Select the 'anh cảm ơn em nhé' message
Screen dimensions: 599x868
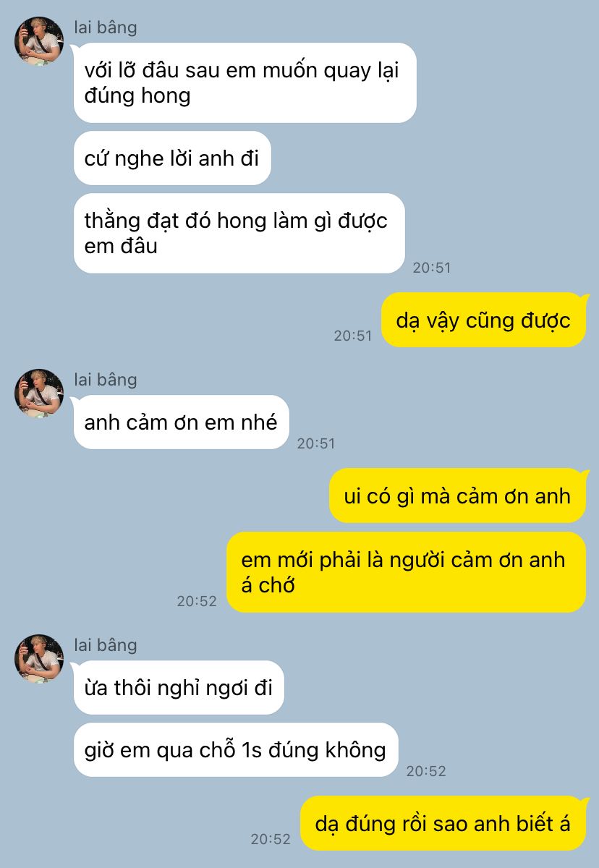pos(181,422)
